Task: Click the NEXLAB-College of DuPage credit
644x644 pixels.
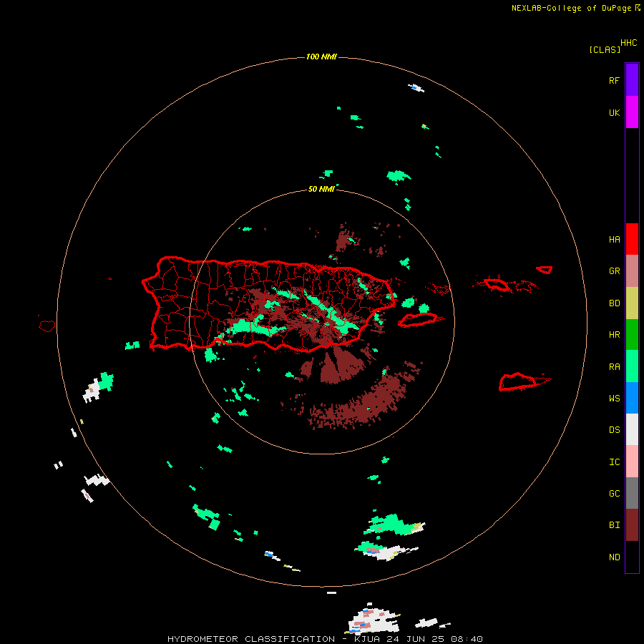Action: click(571, 8)
